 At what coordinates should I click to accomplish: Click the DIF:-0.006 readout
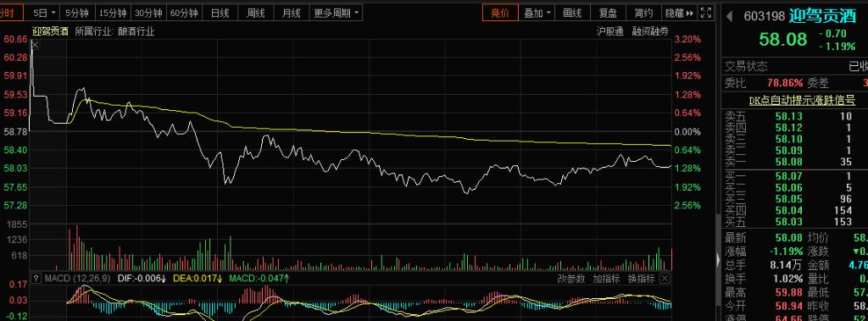[142, 278]
